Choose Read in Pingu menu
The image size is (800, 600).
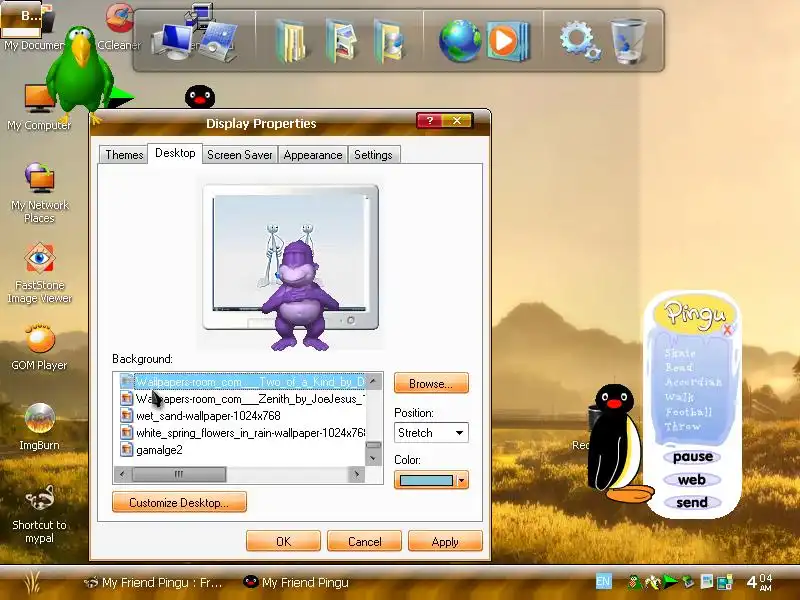pos(679,367)
